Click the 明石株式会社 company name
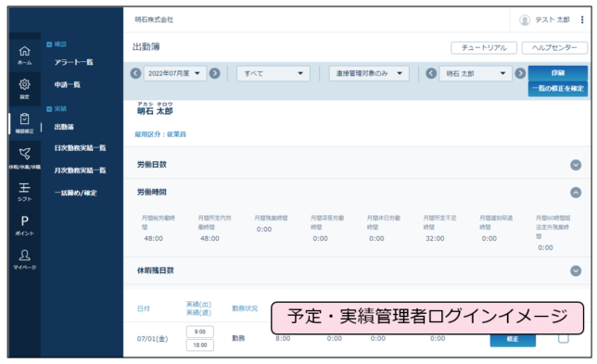The image size is (597, 364). (154, 19)
